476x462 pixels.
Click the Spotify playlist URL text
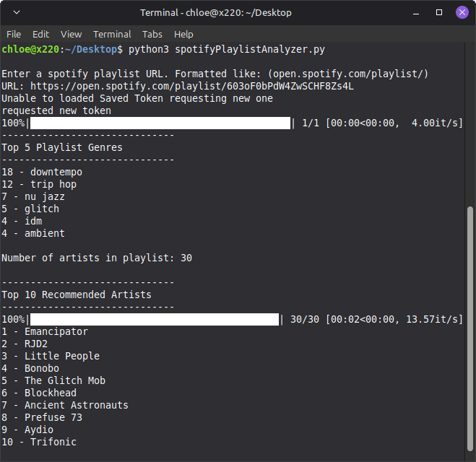coord(192,86)
